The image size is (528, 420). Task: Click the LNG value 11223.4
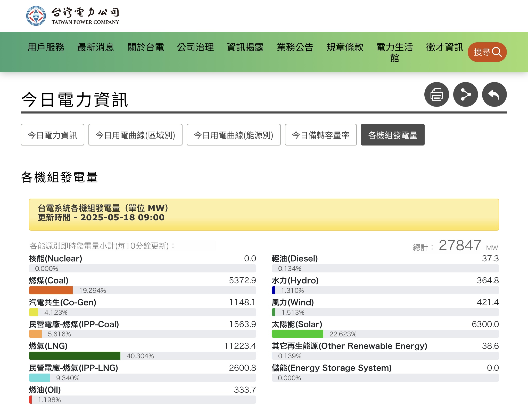[240, 346]
